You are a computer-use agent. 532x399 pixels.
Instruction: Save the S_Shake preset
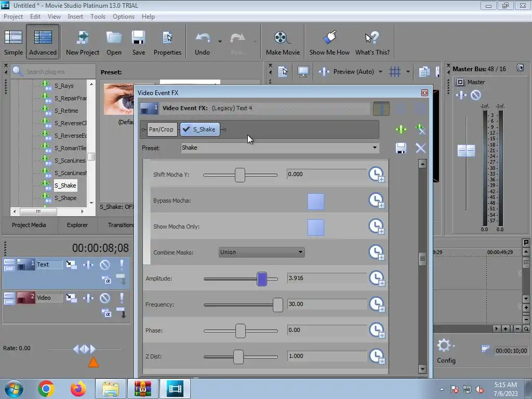(401, 148)
